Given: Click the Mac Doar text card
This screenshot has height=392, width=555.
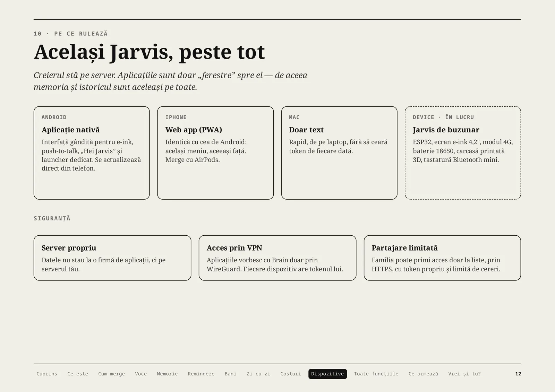Looking at the screenshot, I should pos(339,153).
